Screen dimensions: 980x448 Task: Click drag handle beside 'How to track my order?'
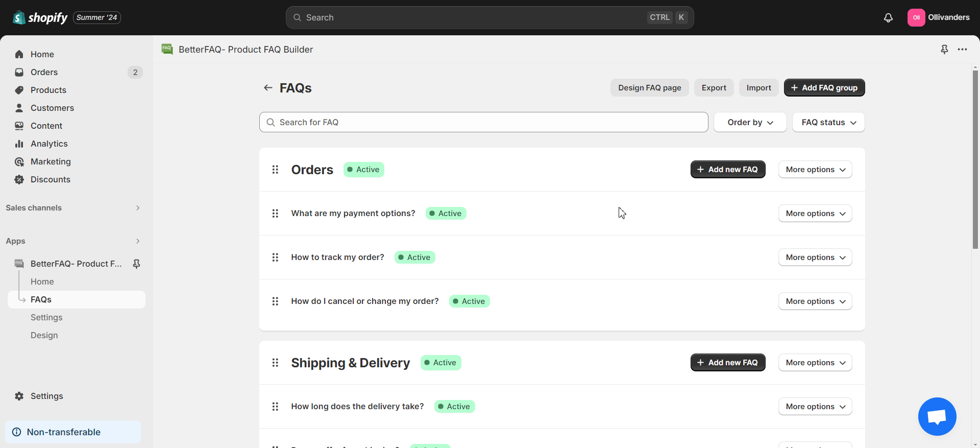tap(275, 257)
